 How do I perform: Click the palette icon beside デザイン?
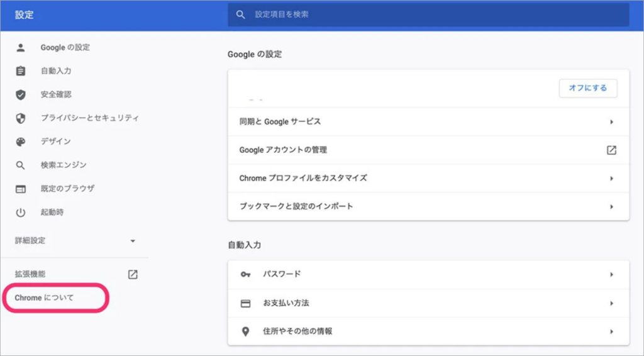[21, 142]
